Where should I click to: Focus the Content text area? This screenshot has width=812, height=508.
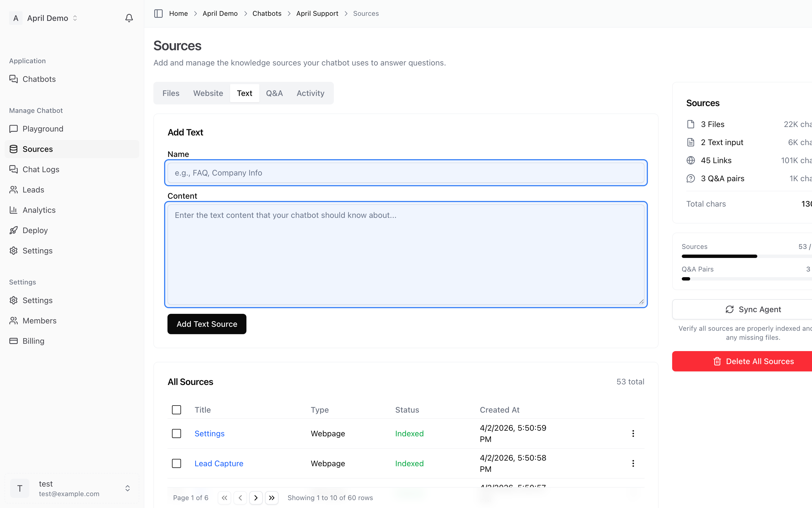pos(406,254)
